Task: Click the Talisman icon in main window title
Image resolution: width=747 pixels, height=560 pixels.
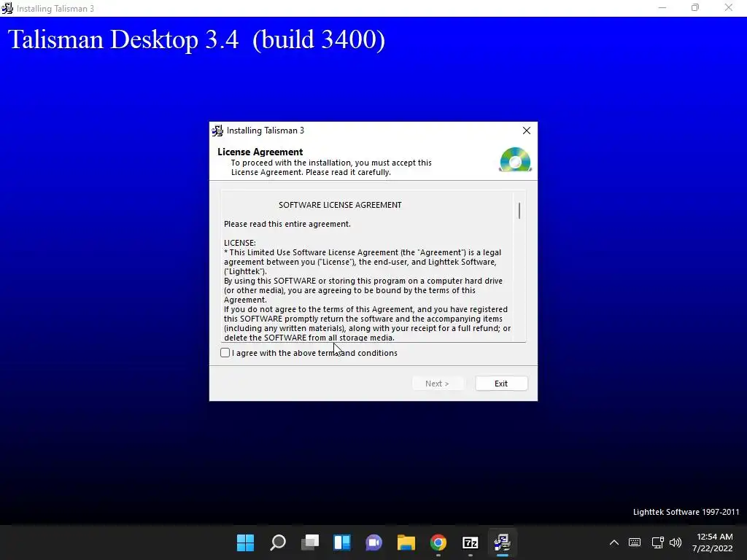Action: click(7, 8)
